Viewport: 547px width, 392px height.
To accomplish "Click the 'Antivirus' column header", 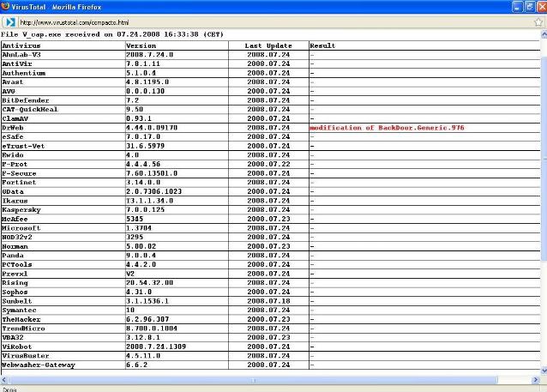I will pos(21,45).
